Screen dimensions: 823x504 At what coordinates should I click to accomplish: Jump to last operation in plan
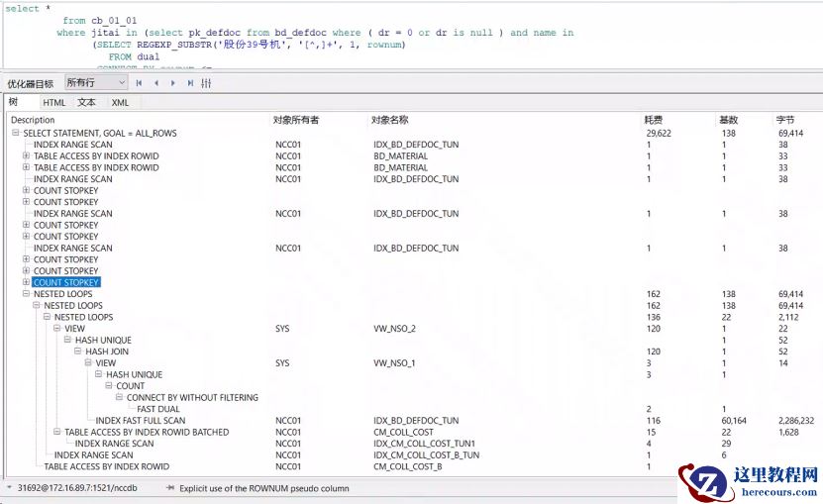(x=189, y=83)
